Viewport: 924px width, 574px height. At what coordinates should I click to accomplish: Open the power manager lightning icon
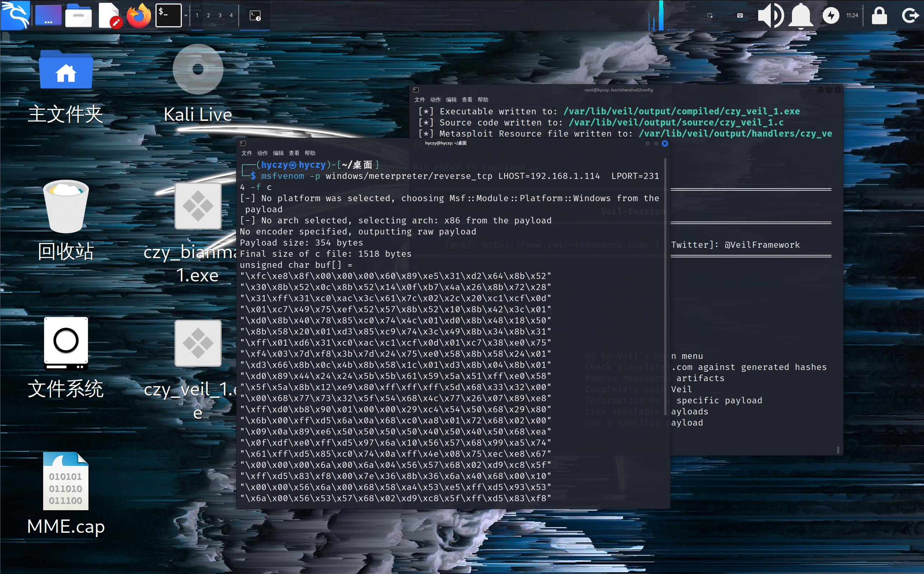coord(831,15)
